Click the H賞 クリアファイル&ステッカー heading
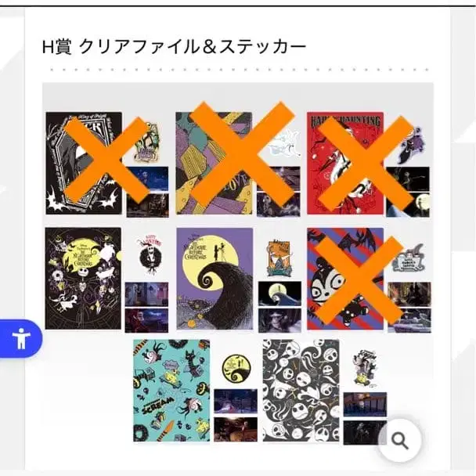Viewport: 476px width, 476px height. 174,47
